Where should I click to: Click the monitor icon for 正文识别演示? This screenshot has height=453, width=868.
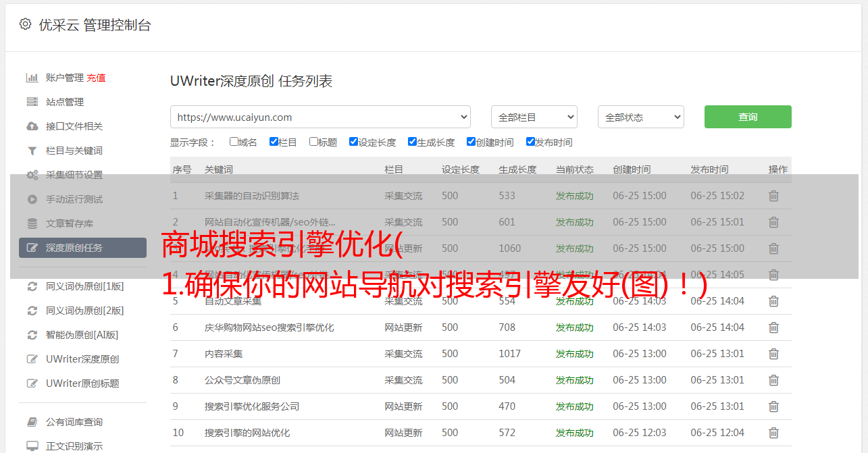[32, 446]
